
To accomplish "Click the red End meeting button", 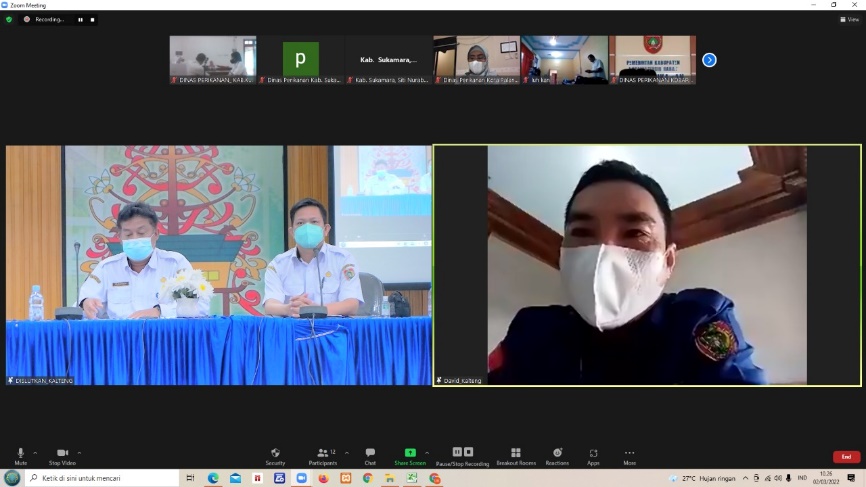I will pyautogui.click(x=846, y=457).
